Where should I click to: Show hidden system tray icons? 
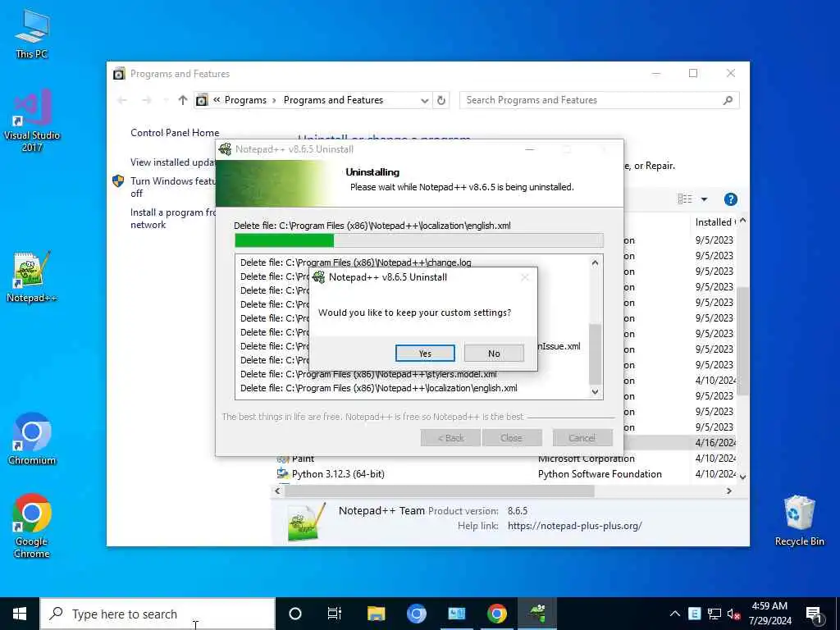pyautogui.click(x=675, y=614)
